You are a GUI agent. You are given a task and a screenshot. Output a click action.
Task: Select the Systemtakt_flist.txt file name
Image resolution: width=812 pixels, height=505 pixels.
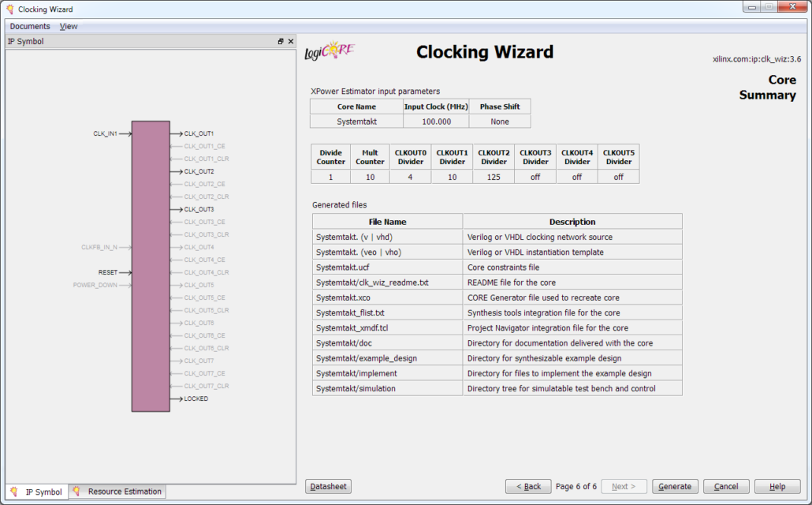click(350, 312)
